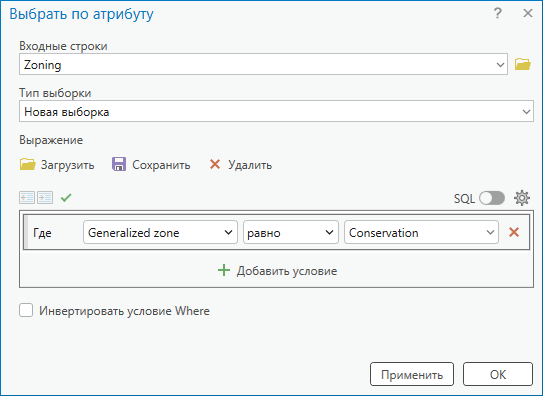Close the Выбрать по атрибуту dialog
Screen dimensions: 543x396
pos(528,13)
